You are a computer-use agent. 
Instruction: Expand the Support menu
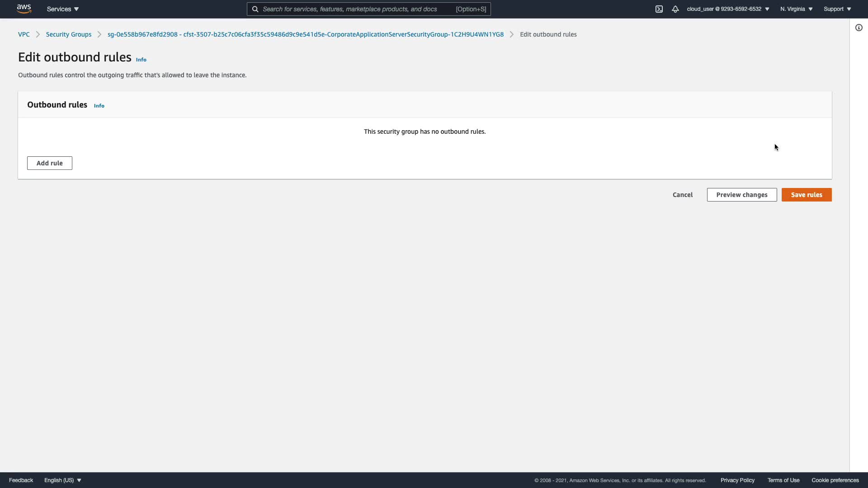(x=837, y=9)
